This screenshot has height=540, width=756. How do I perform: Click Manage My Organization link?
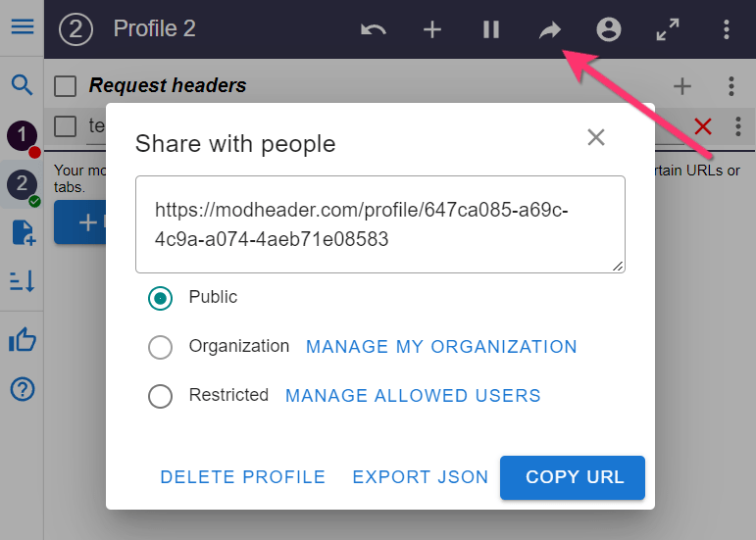pyautogui.click(x=441, y=347)
